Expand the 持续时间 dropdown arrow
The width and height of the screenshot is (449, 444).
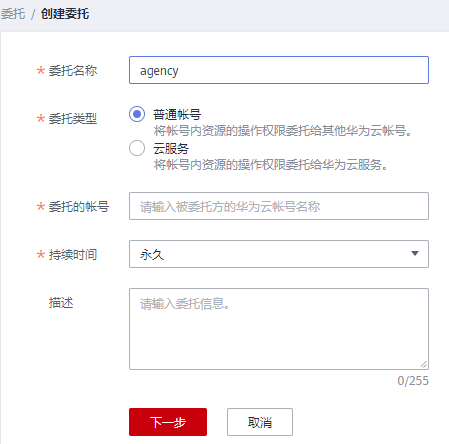click(x=415, y=254)
